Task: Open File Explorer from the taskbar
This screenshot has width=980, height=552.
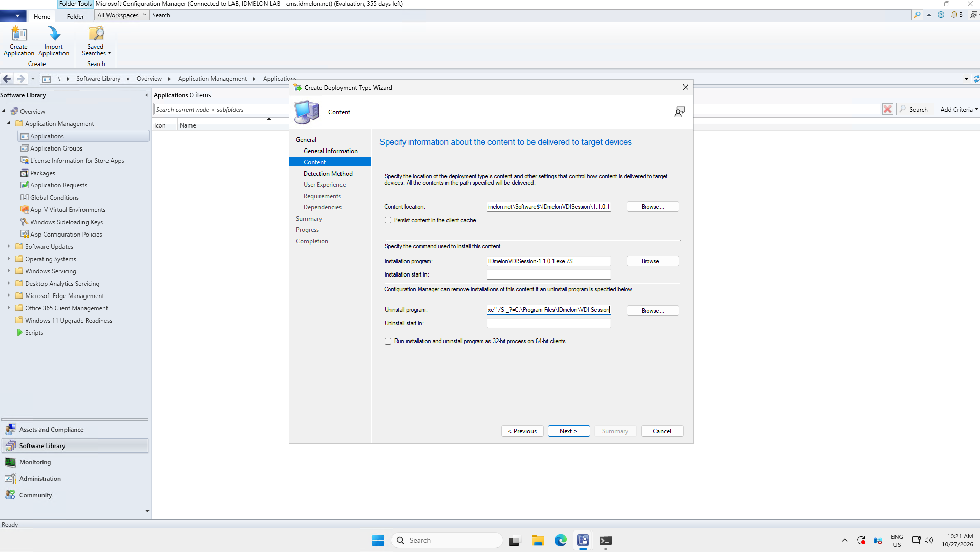Action: (538, 540)
